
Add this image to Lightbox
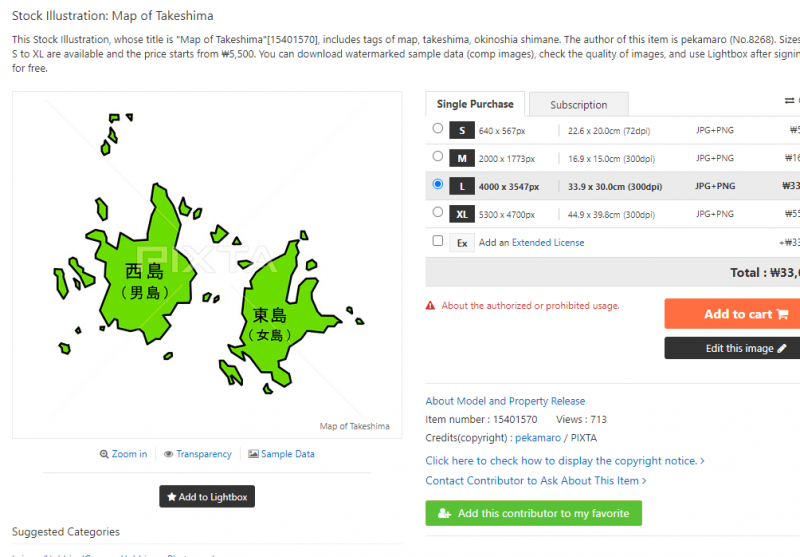point(207,496)
